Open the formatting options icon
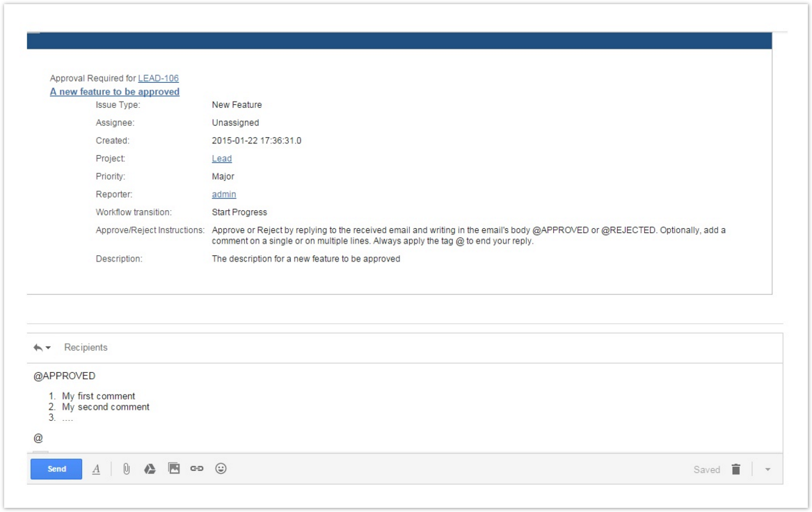The width and height of the screenshot is (812, 512). tap(96, 470)
